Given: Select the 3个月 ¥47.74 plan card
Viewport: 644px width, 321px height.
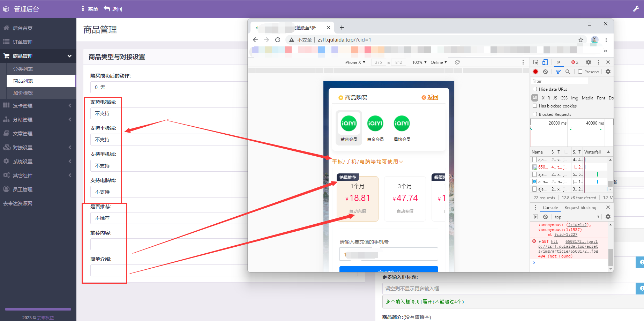Looking at the screenshot, I should 405,199.
